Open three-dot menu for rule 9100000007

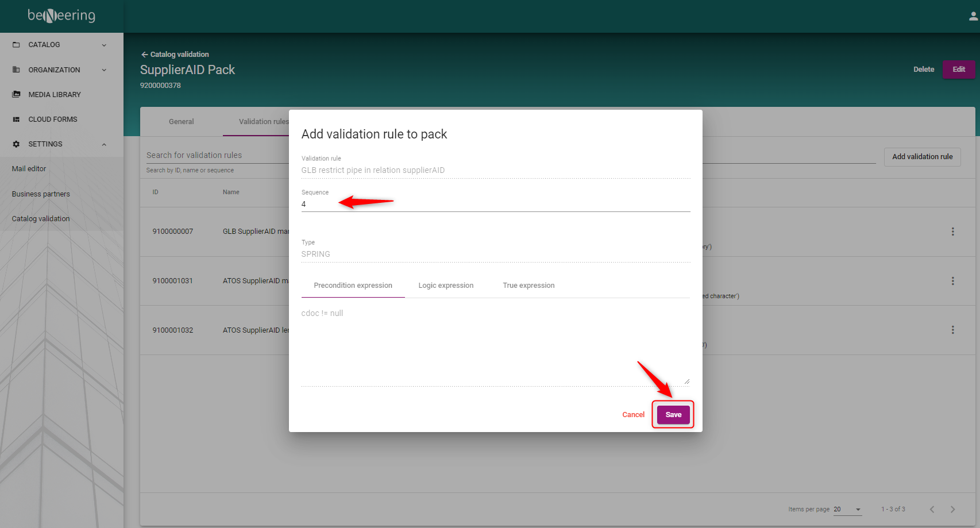point(952,232)
